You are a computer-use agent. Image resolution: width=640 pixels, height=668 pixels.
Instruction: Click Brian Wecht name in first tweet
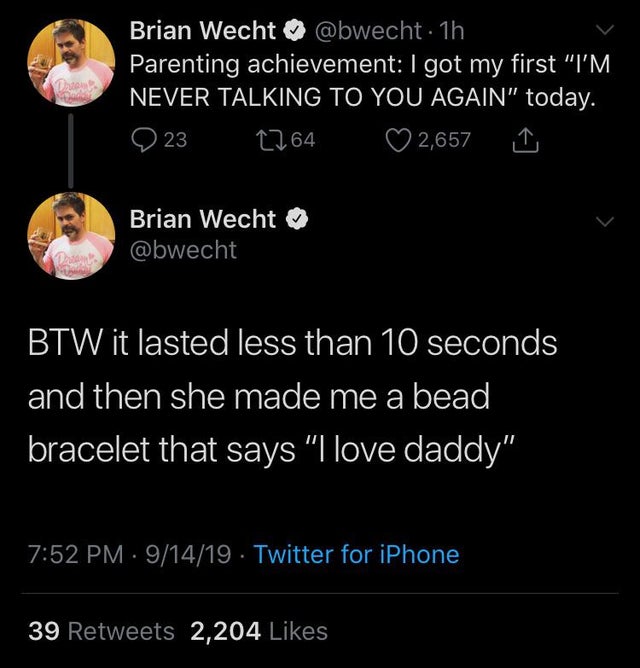pos(203,31)
